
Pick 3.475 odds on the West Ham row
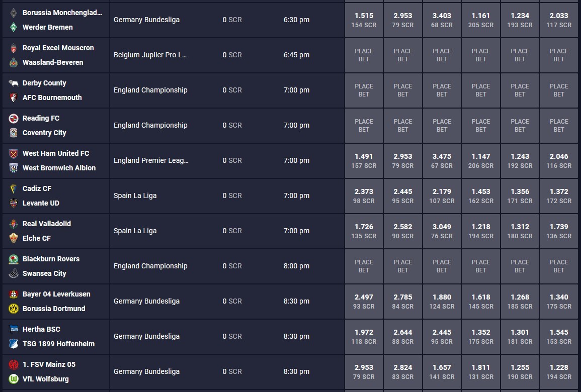pyautogui.click(x=442, y=161)
